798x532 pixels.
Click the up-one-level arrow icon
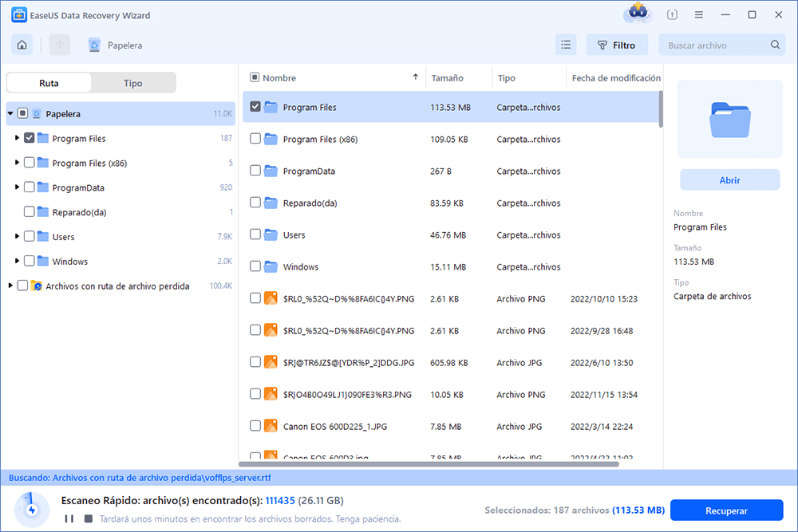pos(60,45)
